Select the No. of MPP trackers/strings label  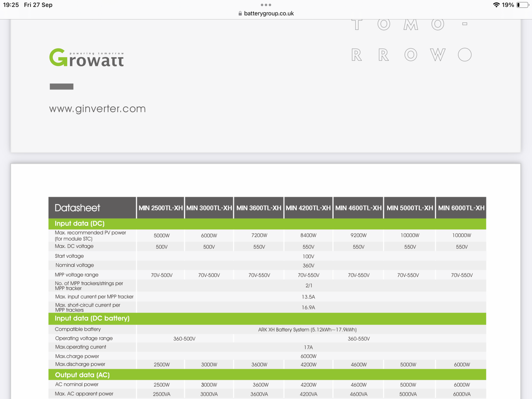(x=89, y=286)
